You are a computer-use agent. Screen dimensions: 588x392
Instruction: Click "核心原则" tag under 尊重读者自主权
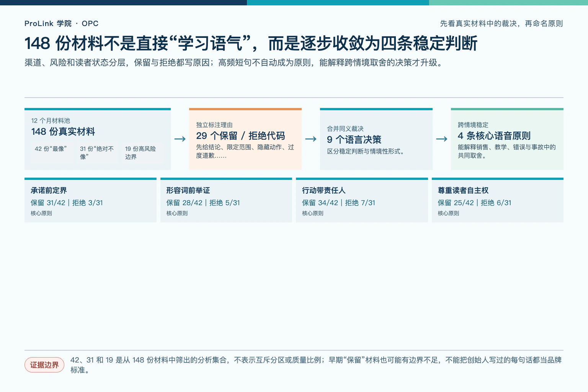[449, 213]
